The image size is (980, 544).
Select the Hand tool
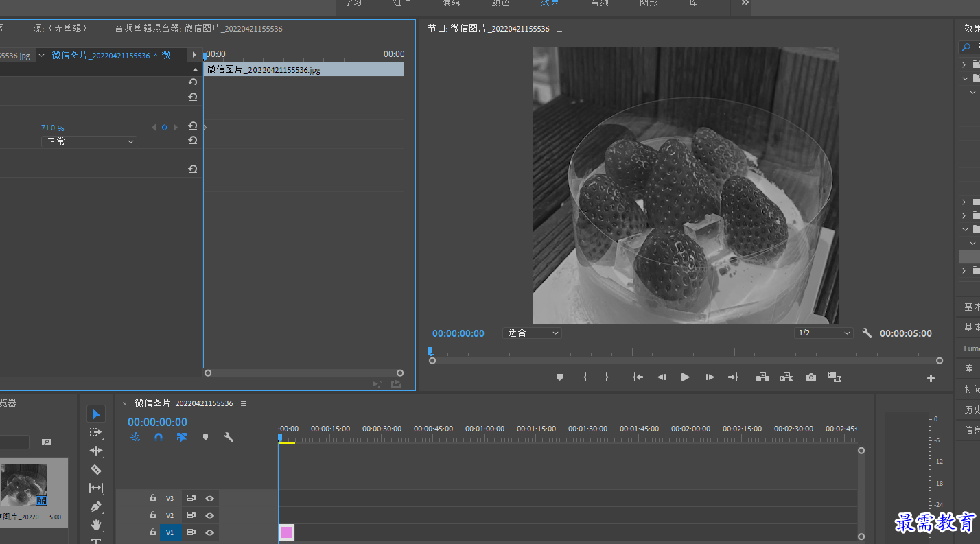(96, 525)
